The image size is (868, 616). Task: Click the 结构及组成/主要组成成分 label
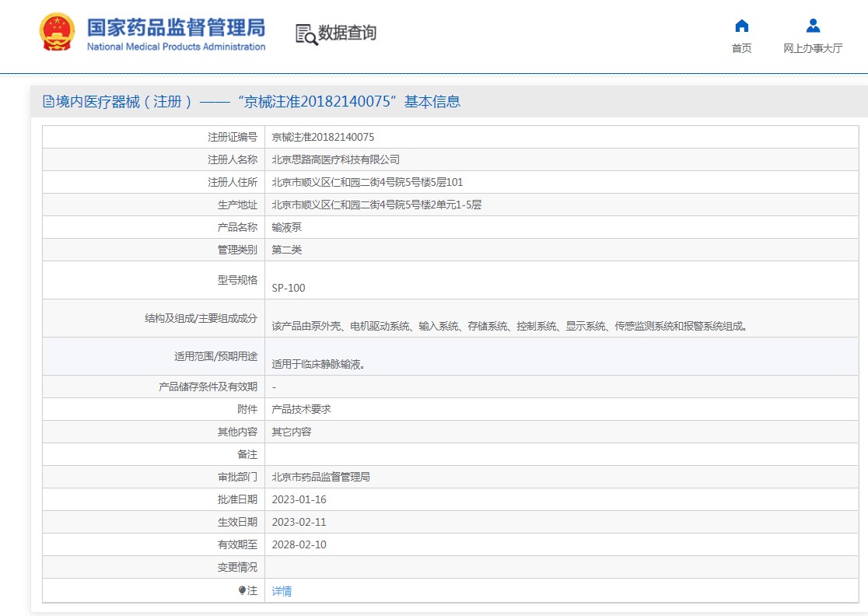pos(201,318)
